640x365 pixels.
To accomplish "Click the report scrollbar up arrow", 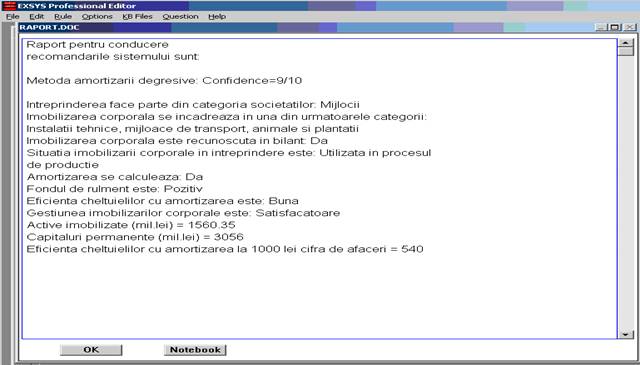I will pyautogui.click(x=625, y=43).
